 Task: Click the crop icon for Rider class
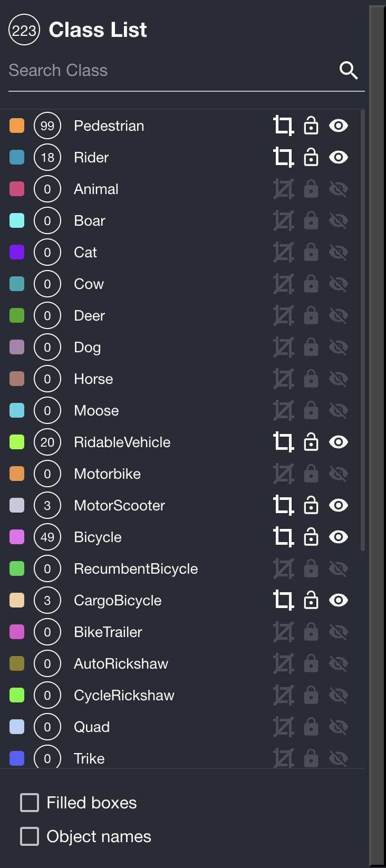pyautogui.click(x=283, y=158)
